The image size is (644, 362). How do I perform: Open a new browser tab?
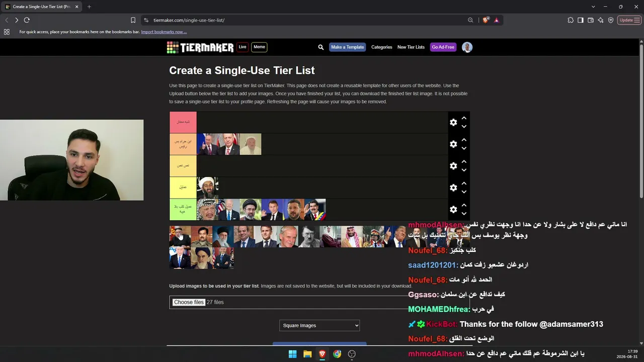click(x=89, y=7)
